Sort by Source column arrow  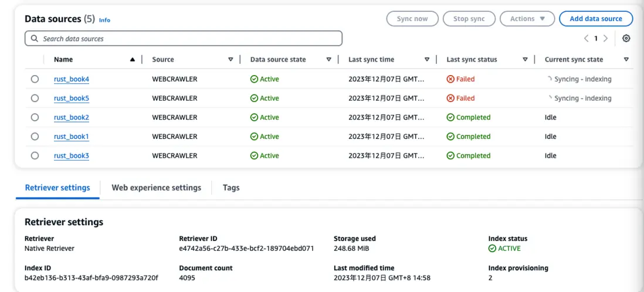[x=231, y=60]
